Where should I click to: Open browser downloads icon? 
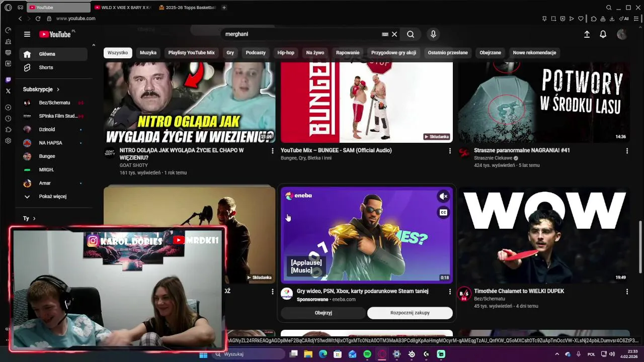click(612, 19)
